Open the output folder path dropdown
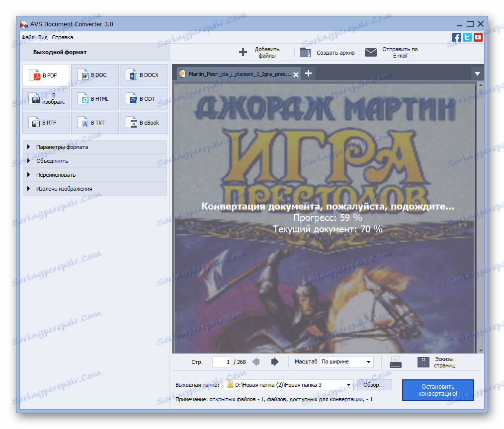Image resolution: width=504 pixels, height=429 pixels. click(289, 385)
